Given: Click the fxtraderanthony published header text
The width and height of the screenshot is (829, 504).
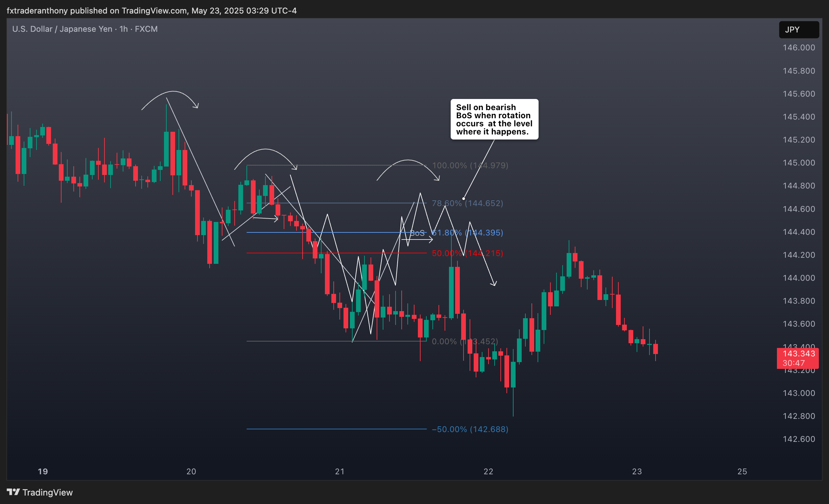Looking at the screenshot, I should [152, 11].
